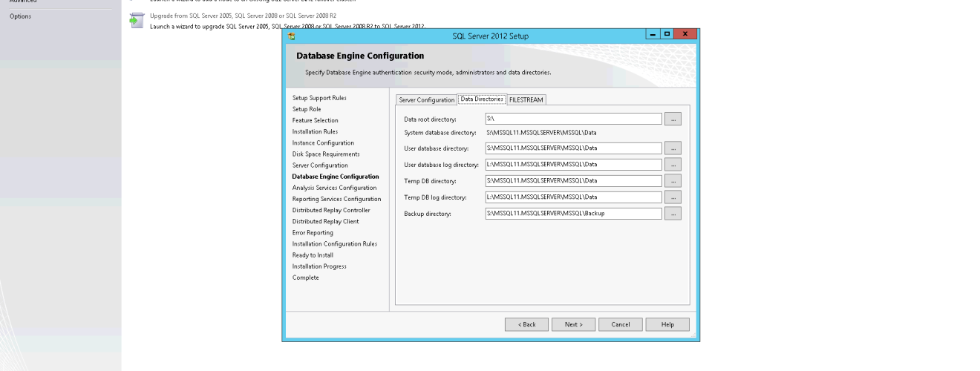
Task: Minimize the SQL Server 2012 Setup window
Action: [651, 35]
